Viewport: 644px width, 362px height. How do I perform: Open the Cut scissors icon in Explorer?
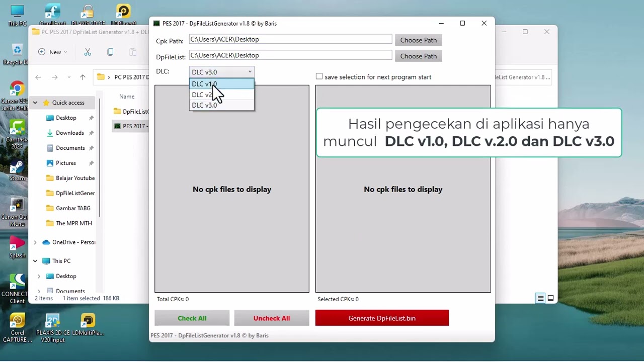click(88, 52)
